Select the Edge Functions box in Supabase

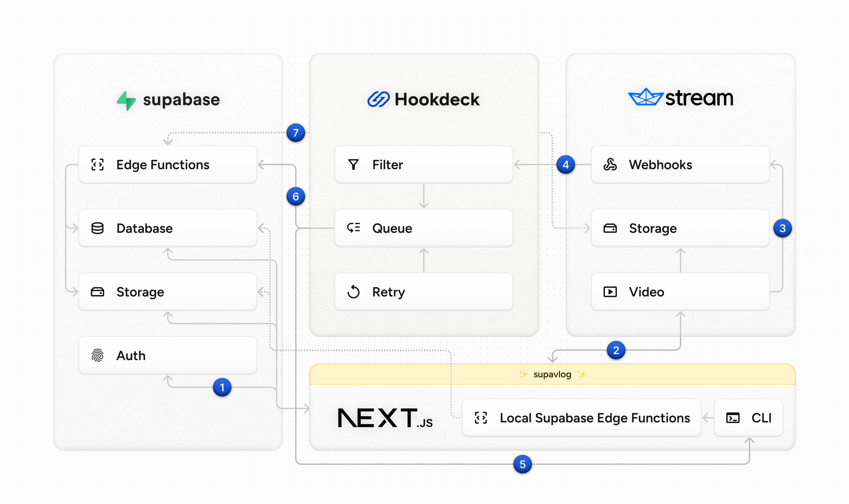[168, 165]
